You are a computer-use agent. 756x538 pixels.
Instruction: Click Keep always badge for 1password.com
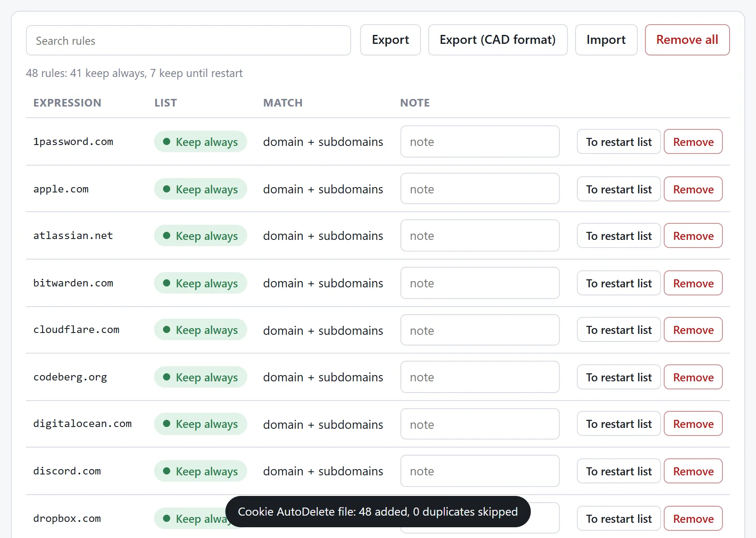pyautogui.click(x=200, y=142)
